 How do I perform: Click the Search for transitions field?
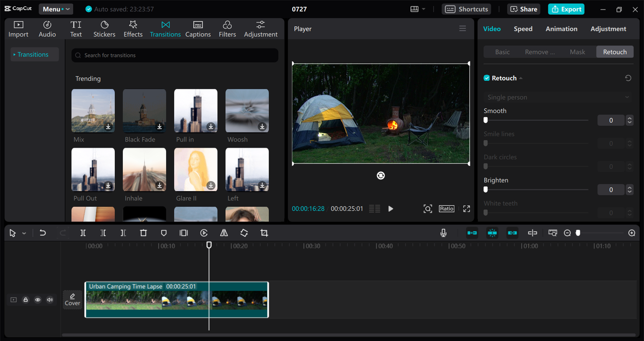[x=175, y=55]
